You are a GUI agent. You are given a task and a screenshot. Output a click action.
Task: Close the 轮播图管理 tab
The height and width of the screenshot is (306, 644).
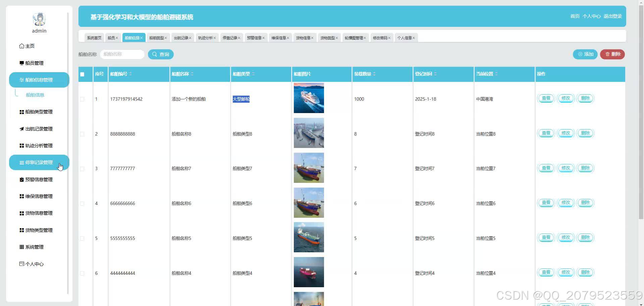[x=365, y=38]
